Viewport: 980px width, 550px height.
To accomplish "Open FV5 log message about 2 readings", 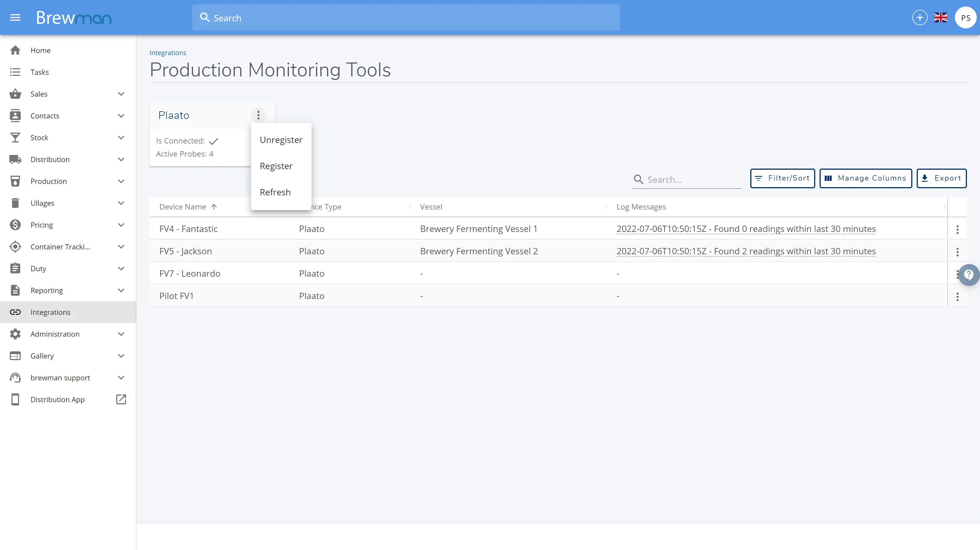I will [x=746, y=252].
